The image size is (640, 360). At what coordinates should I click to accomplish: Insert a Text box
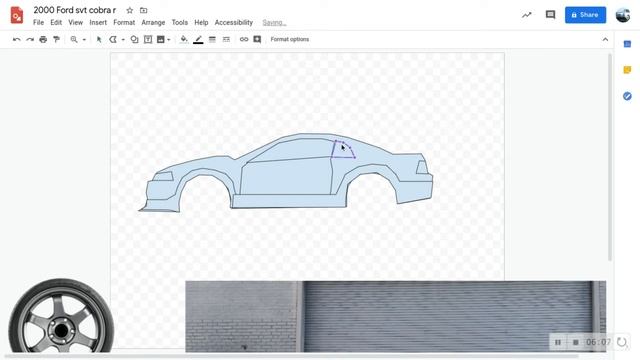click(148, 40)
